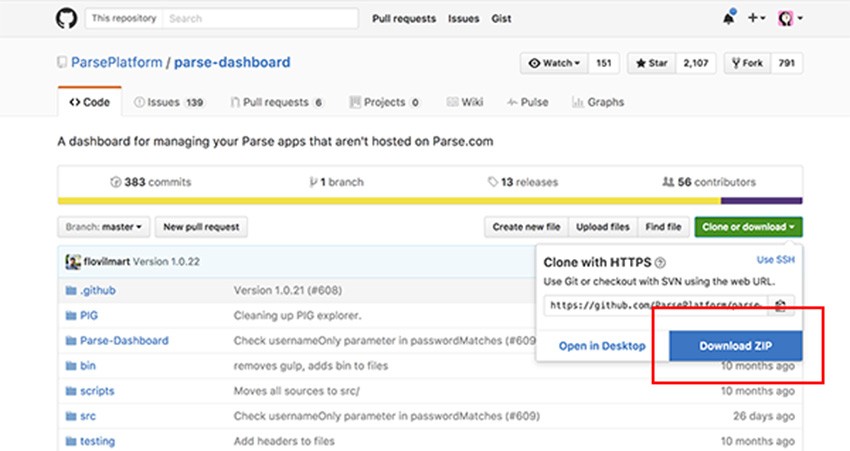View the 2,107 stargazers count
850x451 pixels.
pos(696,63)
